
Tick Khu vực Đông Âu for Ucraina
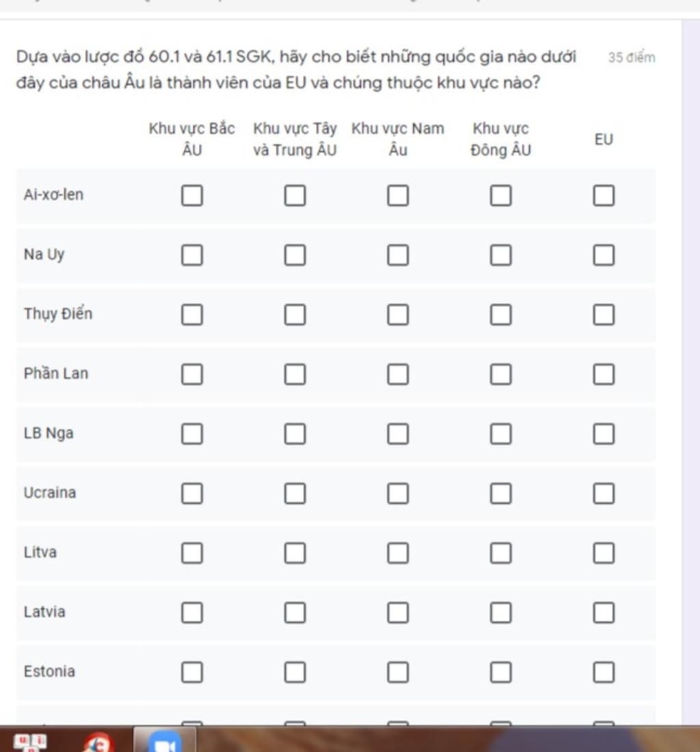(500, 493)
